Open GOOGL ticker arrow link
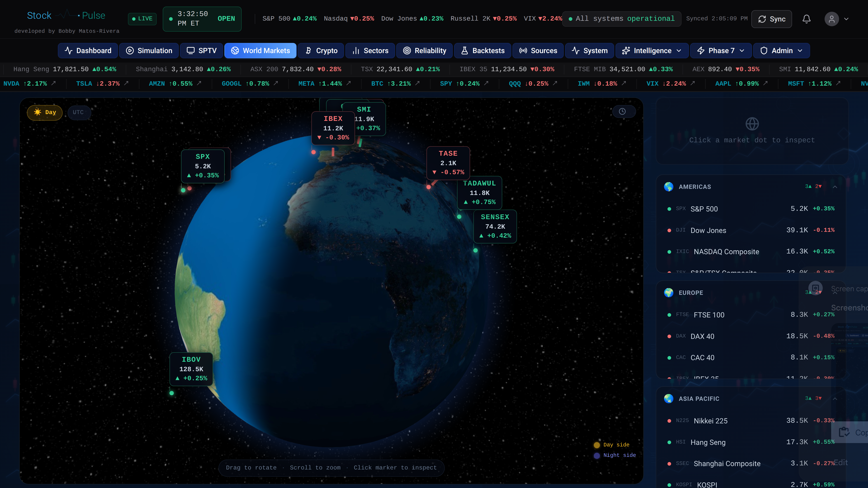The image size is (868, 488). tap(276, 83)
